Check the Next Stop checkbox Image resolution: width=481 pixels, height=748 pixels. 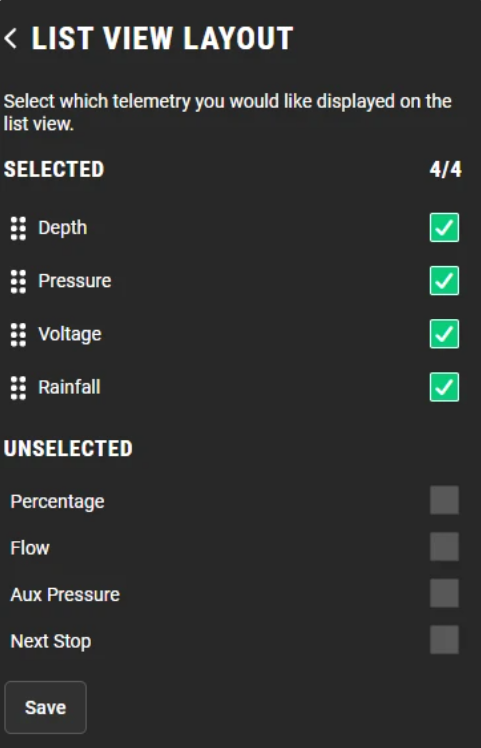pyautogui.click(x=444, y=640)
